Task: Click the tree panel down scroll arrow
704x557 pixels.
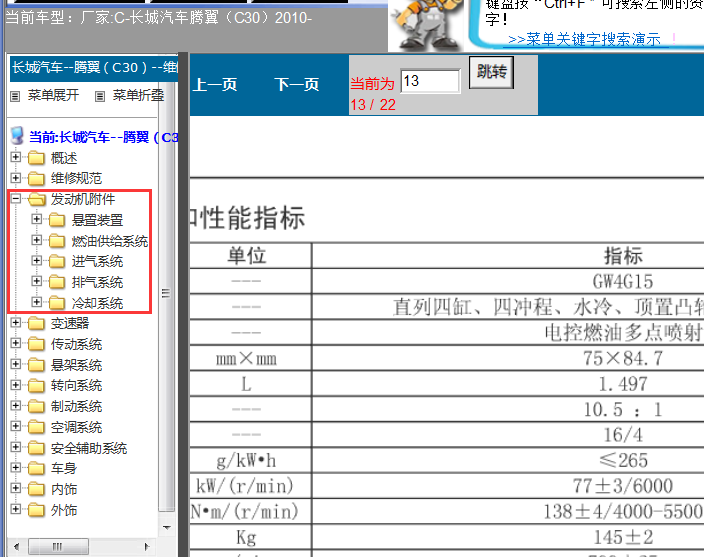Action: (x=167, y=528)
